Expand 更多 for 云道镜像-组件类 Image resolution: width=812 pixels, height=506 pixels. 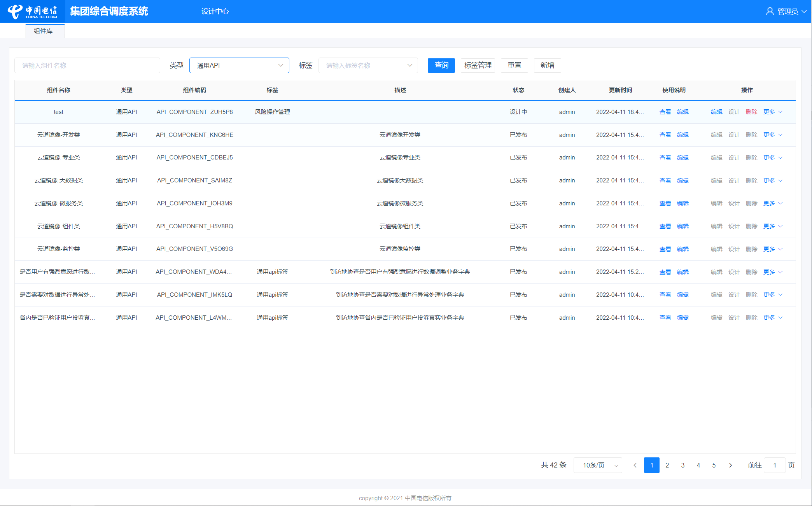[x=773, y=226]
